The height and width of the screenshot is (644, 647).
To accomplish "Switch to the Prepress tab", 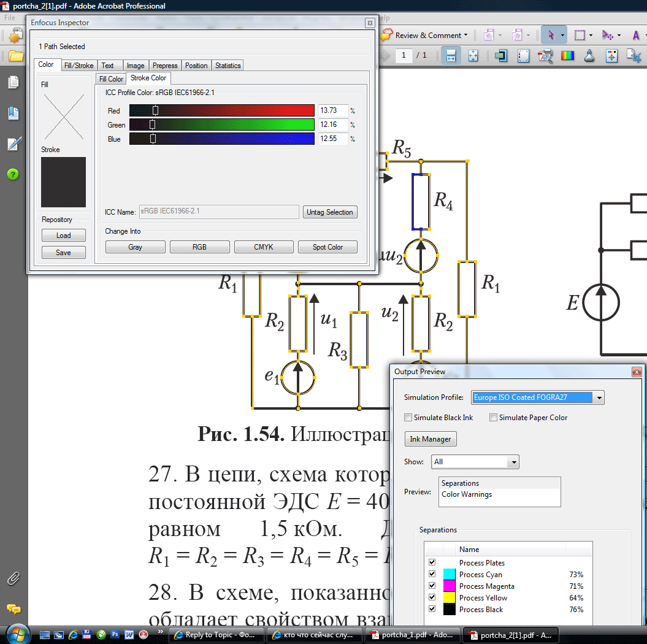I will click(165, 66).
